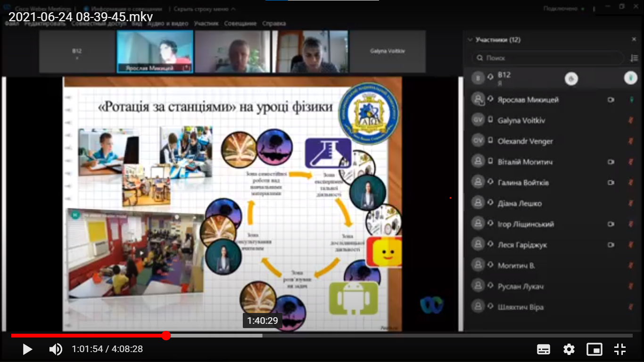The height and width of the screenshot is (362, 644).
Task: Open Информация о совещании link
Action: [123, 9]
